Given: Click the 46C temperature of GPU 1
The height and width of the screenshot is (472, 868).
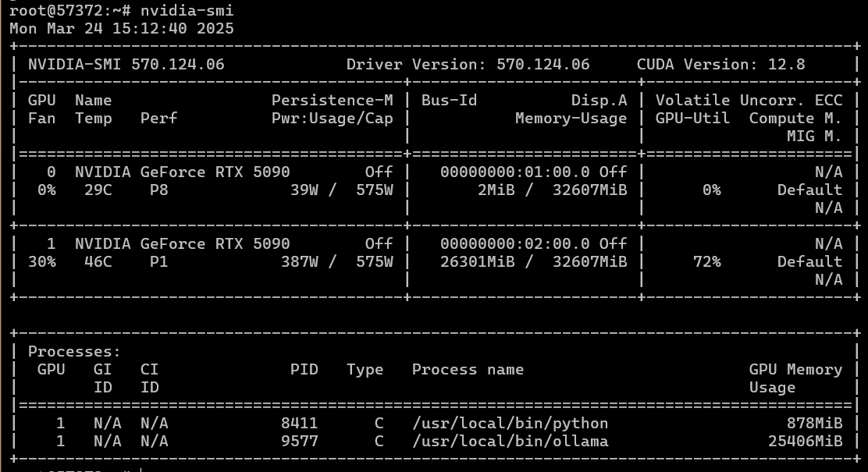Looking at the screenshot, I should pos(98,261).
